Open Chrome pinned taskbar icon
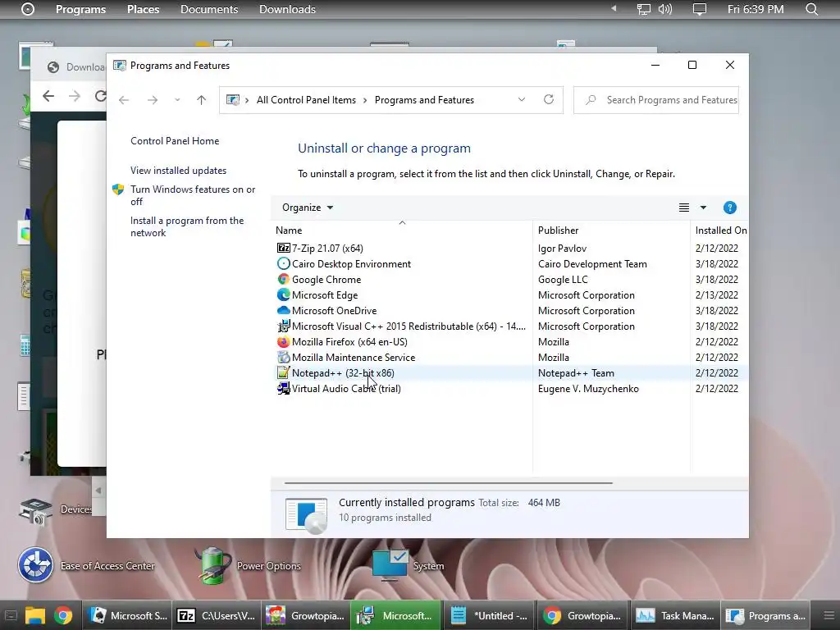The image size is (840, 630). coord(63,615)
